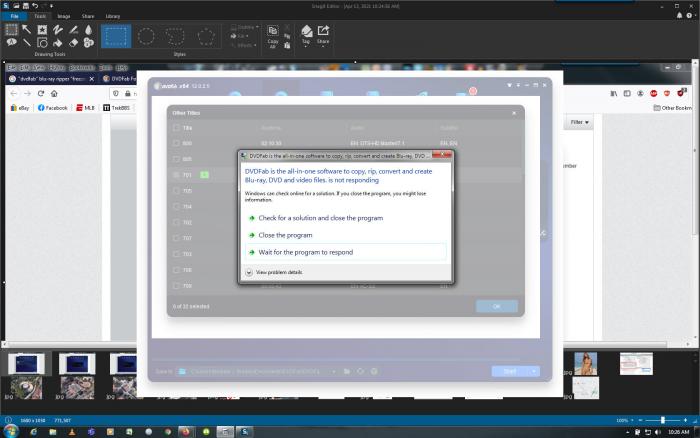Click the Share icon in ribbon
The height and width of the screenshot is (438, 700).
coord(323,35)
